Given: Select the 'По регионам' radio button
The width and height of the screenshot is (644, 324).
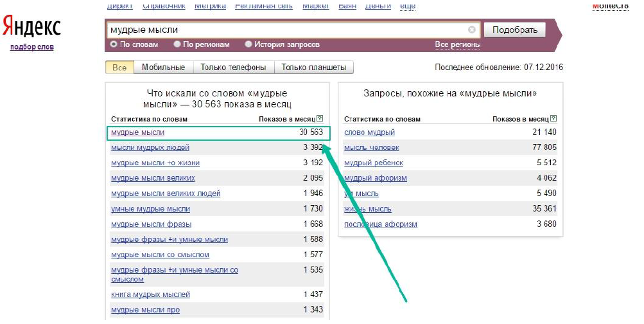Looking at the screenshot, I should [x=177, y=44].
